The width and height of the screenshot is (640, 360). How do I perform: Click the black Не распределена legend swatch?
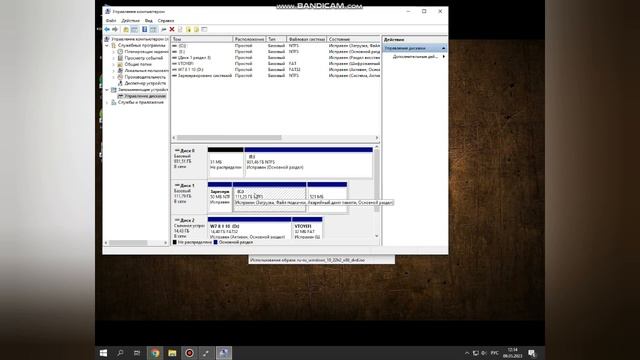click(x=175, y=242)
